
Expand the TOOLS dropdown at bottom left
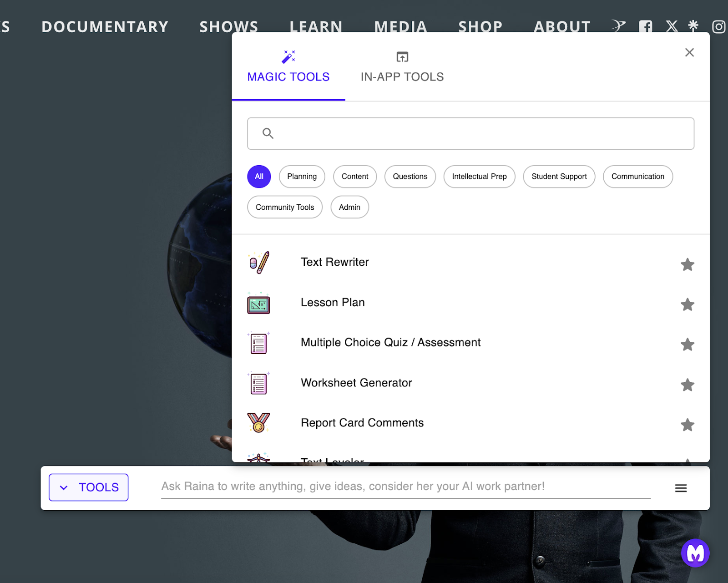pos(88,487)
